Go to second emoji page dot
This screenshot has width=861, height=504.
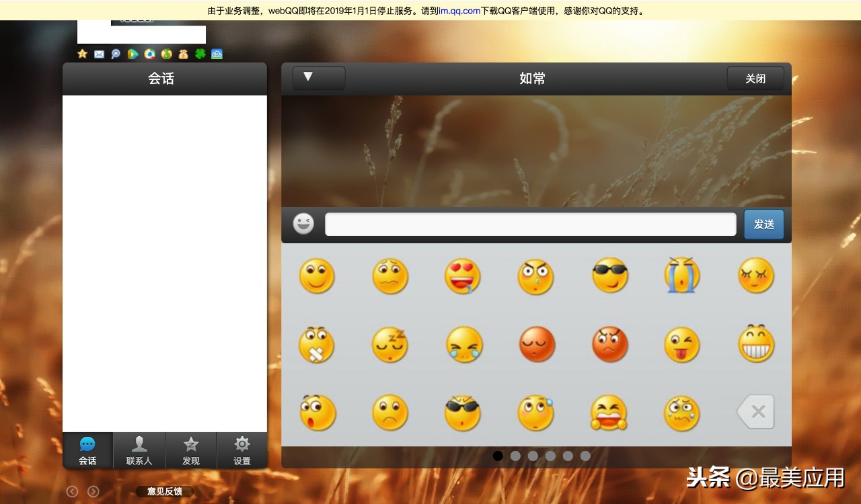515,456
